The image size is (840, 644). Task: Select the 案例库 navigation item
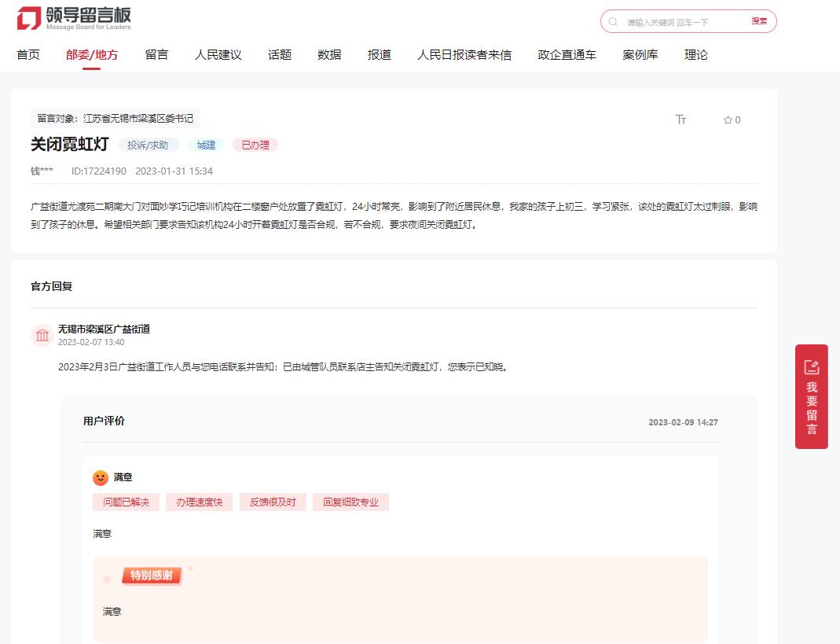pos(640,55)
